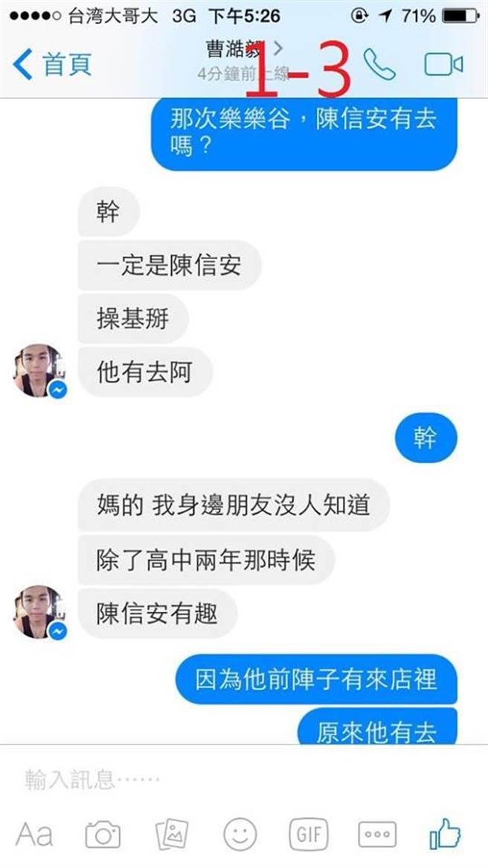Viewport: 488px width, 868px height.
Task: Start a voice call with the phone icon
Action: (379, 65)
